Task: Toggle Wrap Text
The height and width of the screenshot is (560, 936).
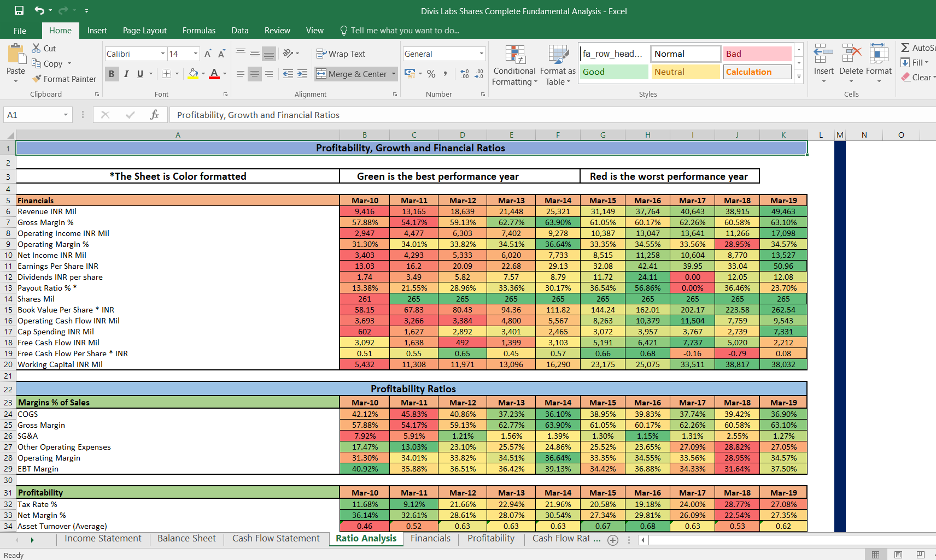Action: [341, 54]
